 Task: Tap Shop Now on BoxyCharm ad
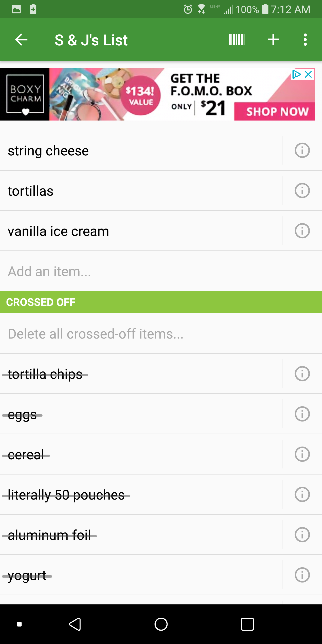point(277,112)
